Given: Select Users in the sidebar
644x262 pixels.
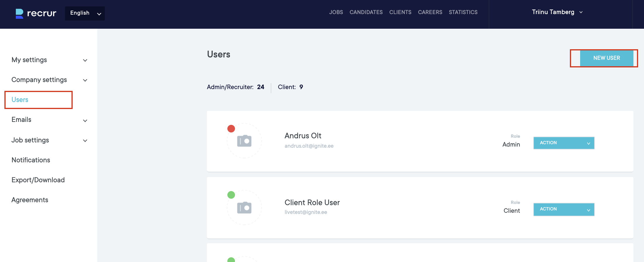Looking at the screenshot, I should (x=20, y=100).
